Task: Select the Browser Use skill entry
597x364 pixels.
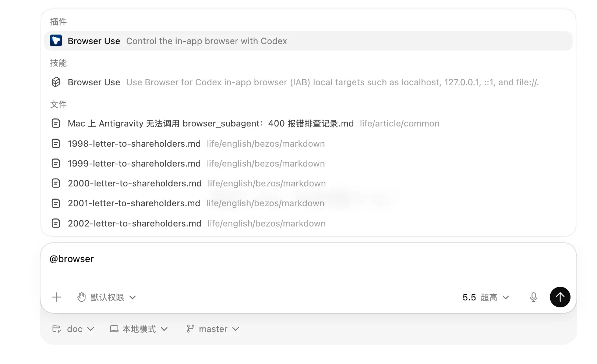Action: tap(308, 82)
